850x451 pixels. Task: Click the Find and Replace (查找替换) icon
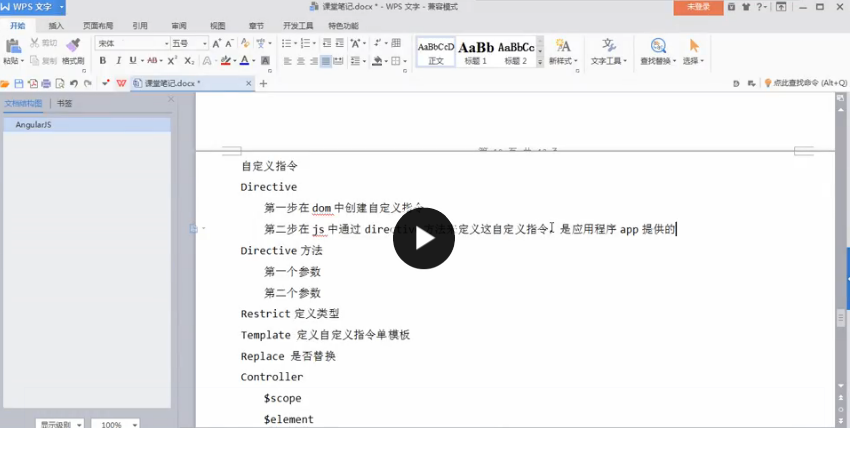658,46
